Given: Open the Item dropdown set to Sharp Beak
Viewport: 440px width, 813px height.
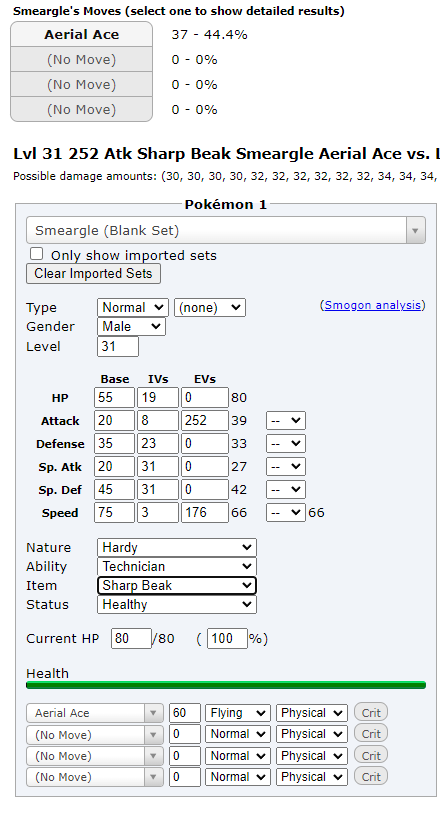Looking at the screenshot, I should click(177, 585).
